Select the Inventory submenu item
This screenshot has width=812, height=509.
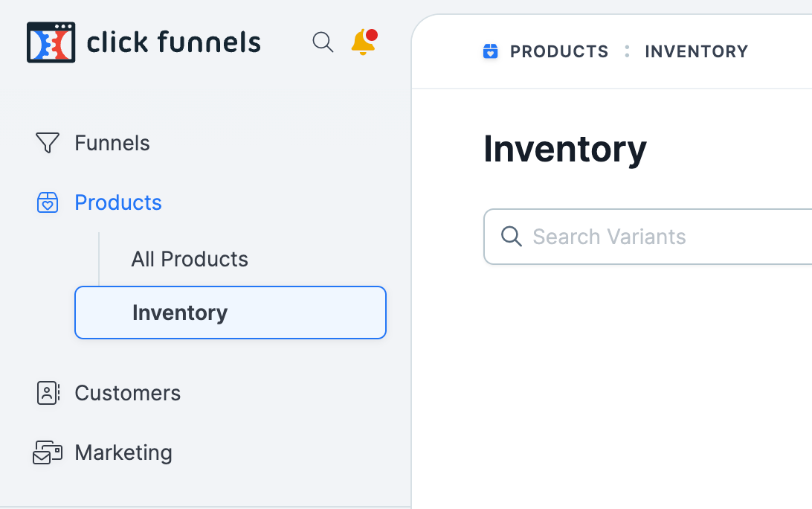pos(231,313)
